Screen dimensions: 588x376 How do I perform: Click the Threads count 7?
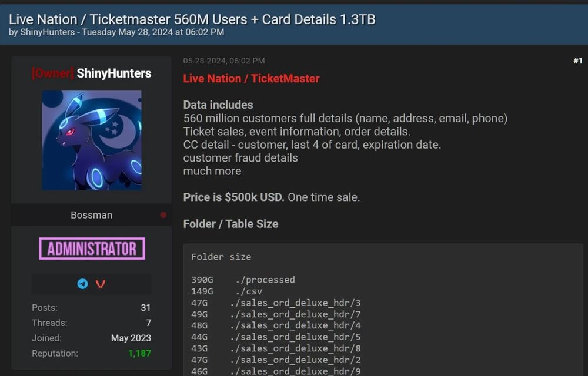coord(149,323)
